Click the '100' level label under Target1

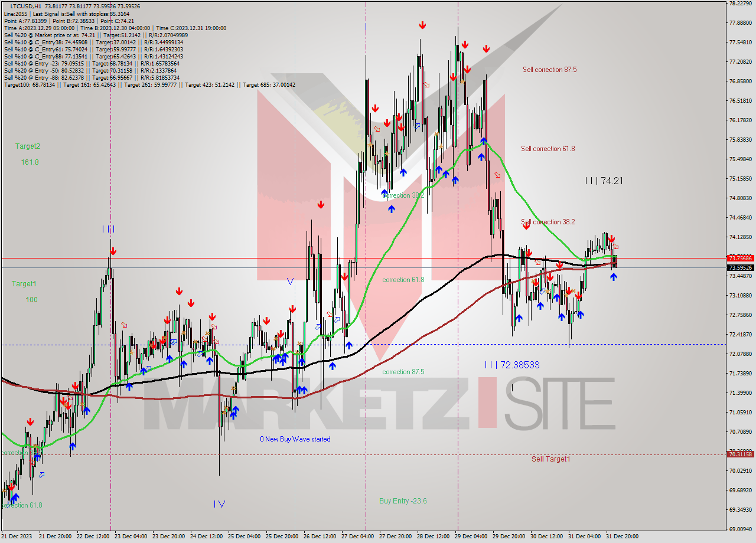coord(31,300)
